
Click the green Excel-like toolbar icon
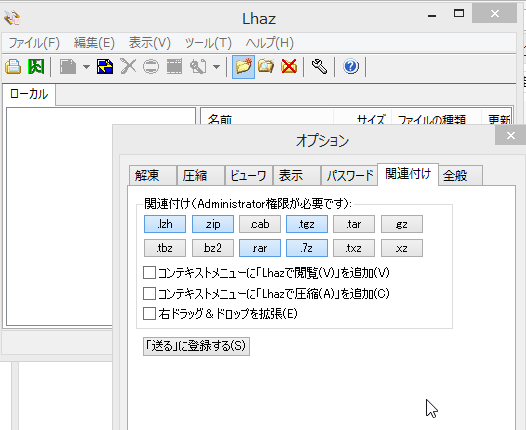pos(36,66)
